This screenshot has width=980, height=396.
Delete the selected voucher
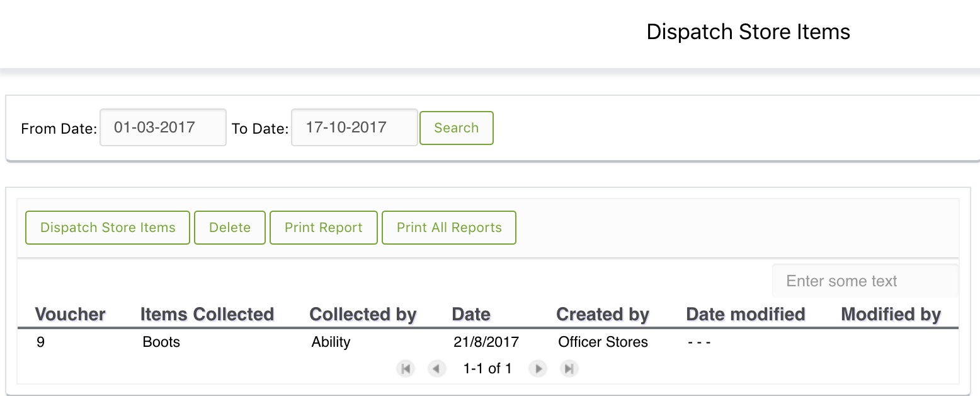(x=230, y=228)
